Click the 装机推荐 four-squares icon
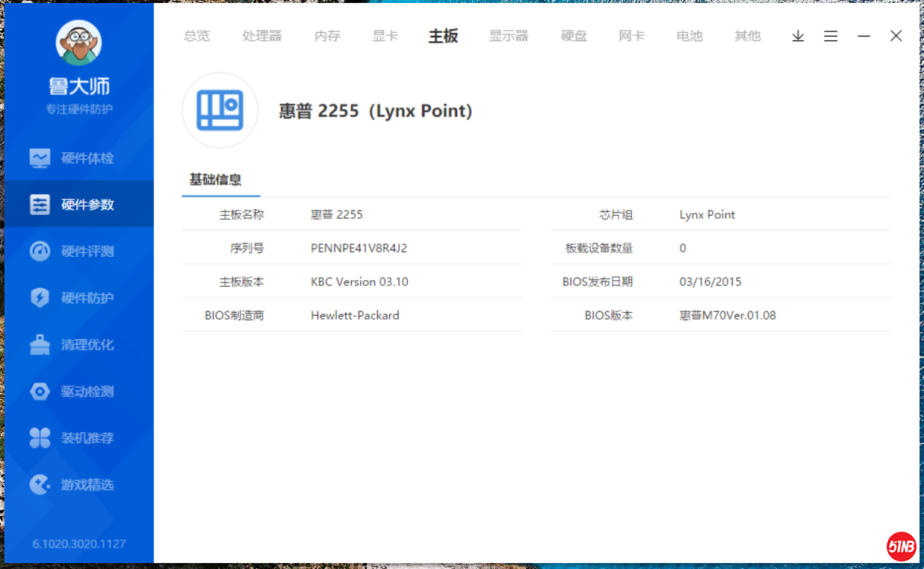924x569 pixels. tap(40, 438)
